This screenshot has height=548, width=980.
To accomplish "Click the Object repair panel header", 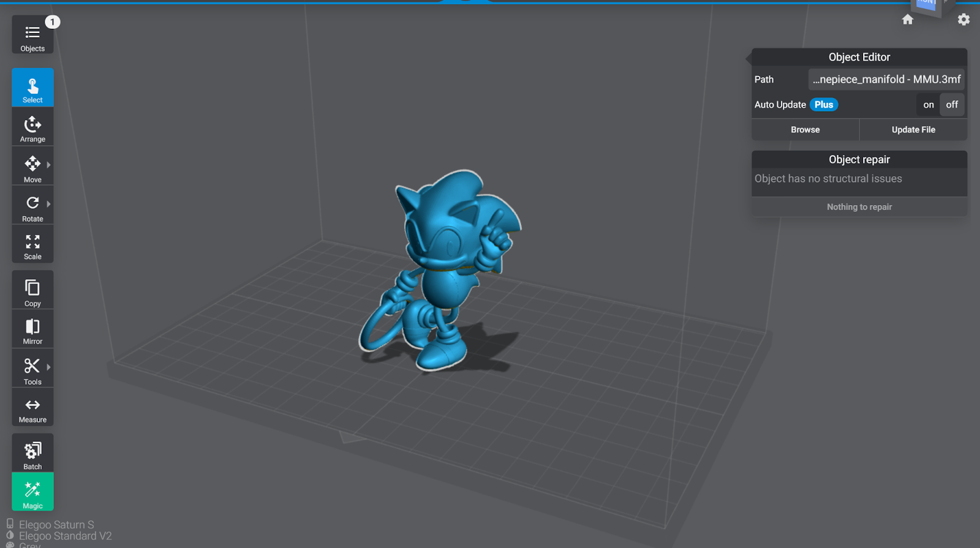I will [x=859, y=159].
